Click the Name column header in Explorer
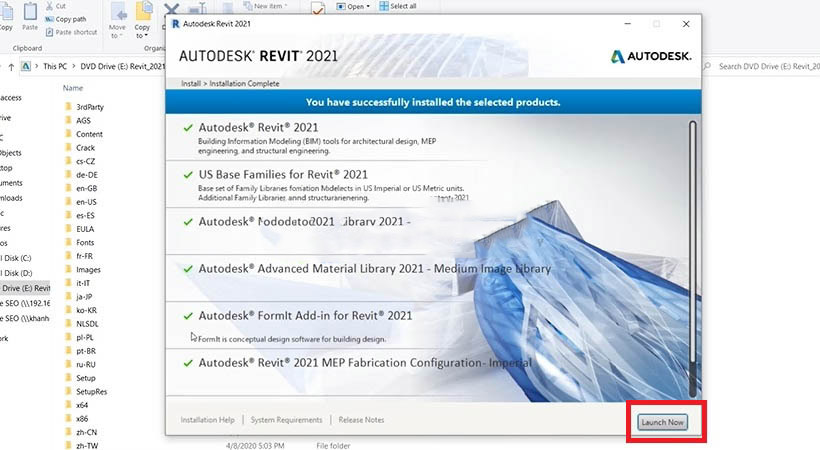The height and width of the screenshot is (450, 820). [73, 88]
